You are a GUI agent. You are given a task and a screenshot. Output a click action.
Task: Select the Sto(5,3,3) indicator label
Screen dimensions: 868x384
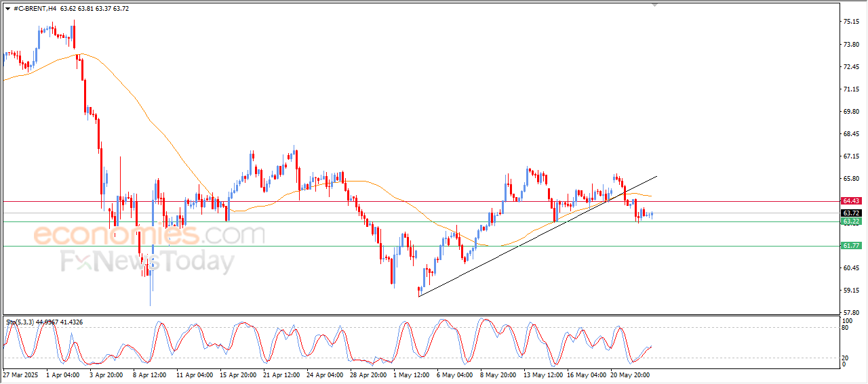tap(19, 322)
